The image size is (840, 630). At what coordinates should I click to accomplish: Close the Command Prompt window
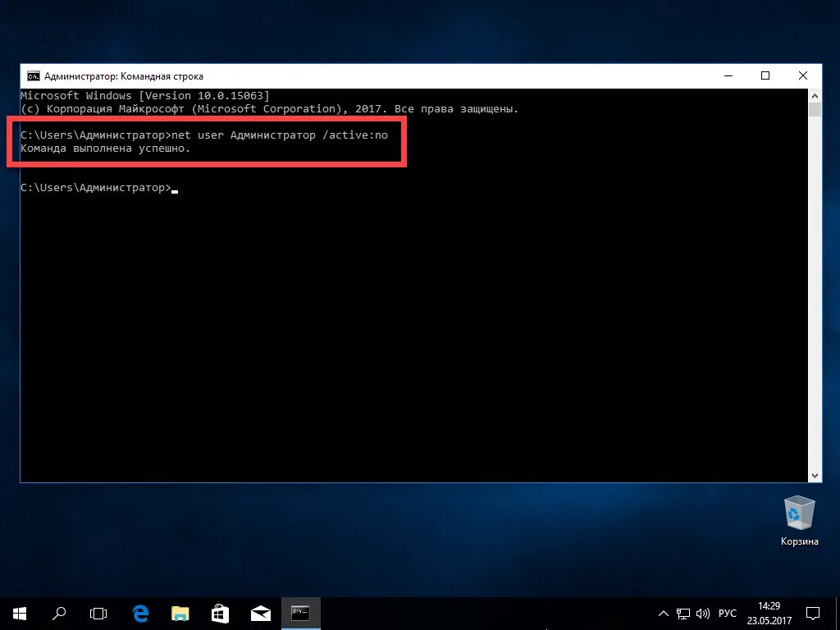pos(803,76)
